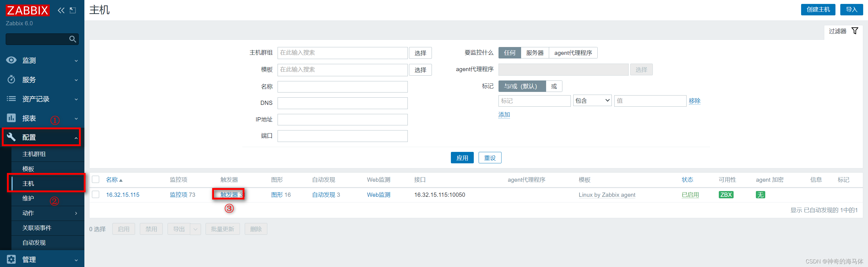Expand the 报表 menu chevron
The height and width of the screenshot is (267, 868).
coord(76,119)
